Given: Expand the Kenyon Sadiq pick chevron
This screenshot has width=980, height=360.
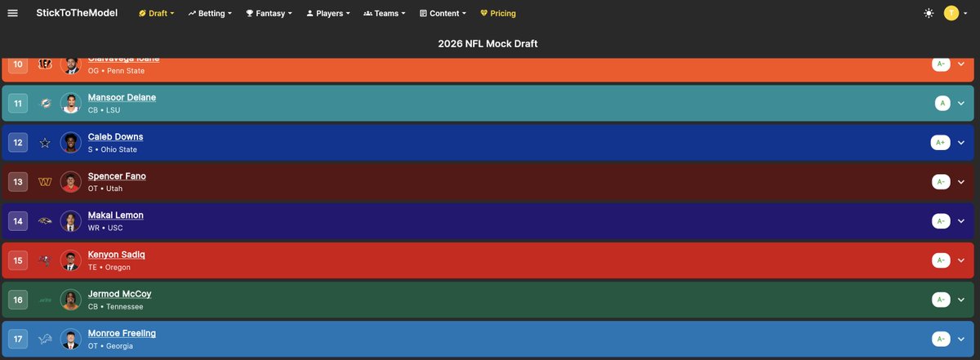Looking at the screenshot, I should (961, 260).
